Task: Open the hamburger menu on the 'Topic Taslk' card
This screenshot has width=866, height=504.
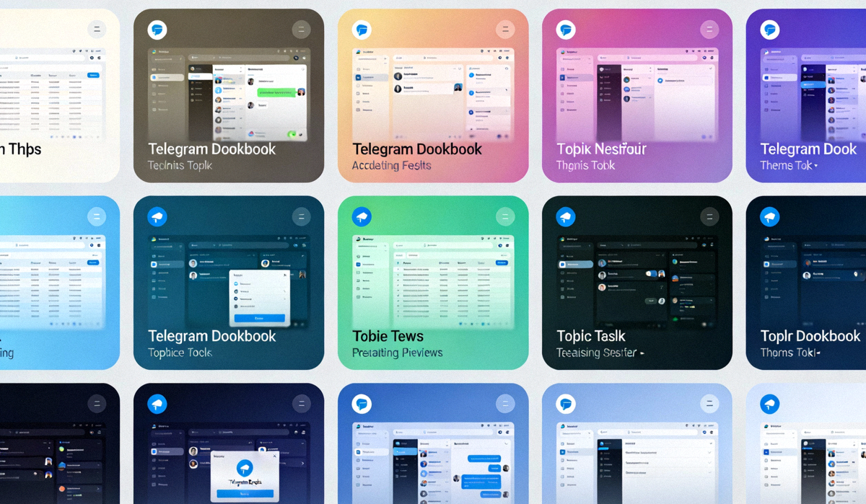Action: coord(710,216)
